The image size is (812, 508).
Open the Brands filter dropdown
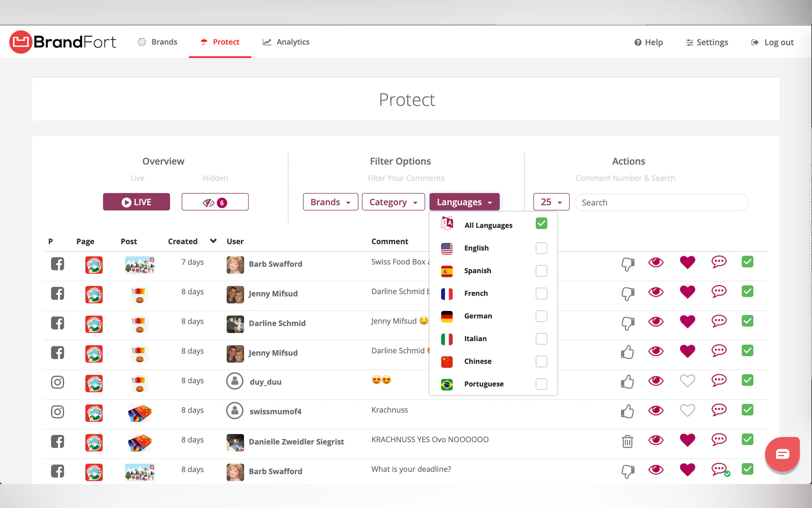330,202
